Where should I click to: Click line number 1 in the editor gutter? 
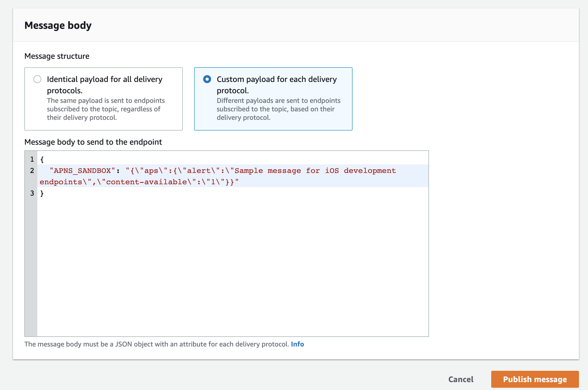pos(32,159)
